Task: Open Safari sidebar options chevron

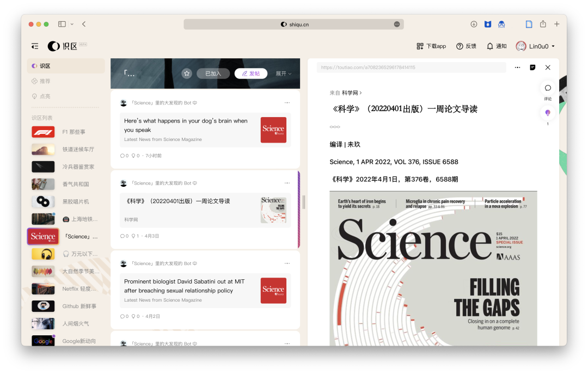Action: click(x=72, y=24)
